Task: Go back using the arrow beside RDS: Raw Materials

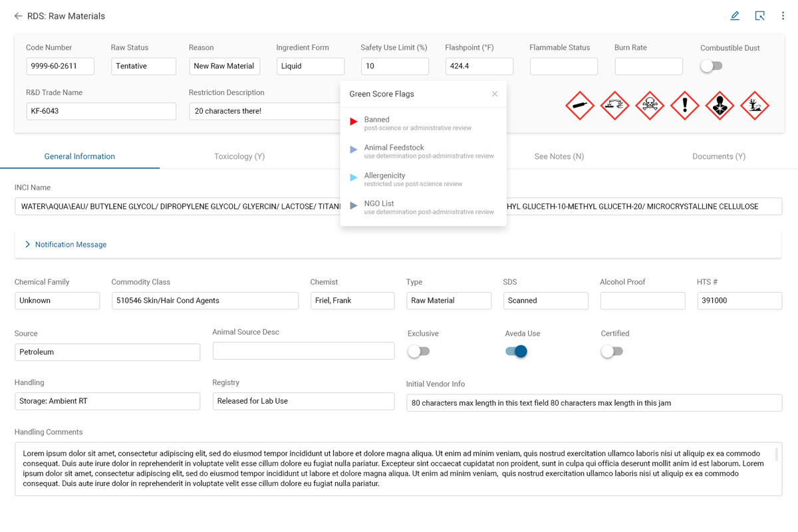Action: (18, 16)
